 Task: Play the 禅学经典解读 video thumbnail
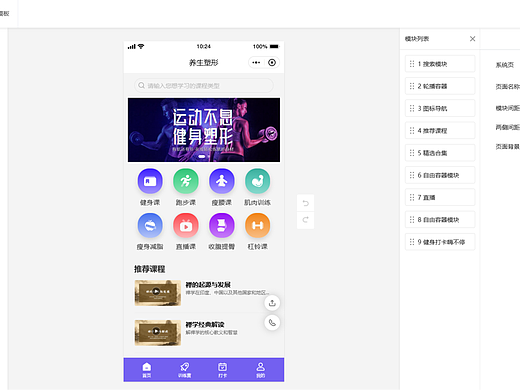(158, 333)
